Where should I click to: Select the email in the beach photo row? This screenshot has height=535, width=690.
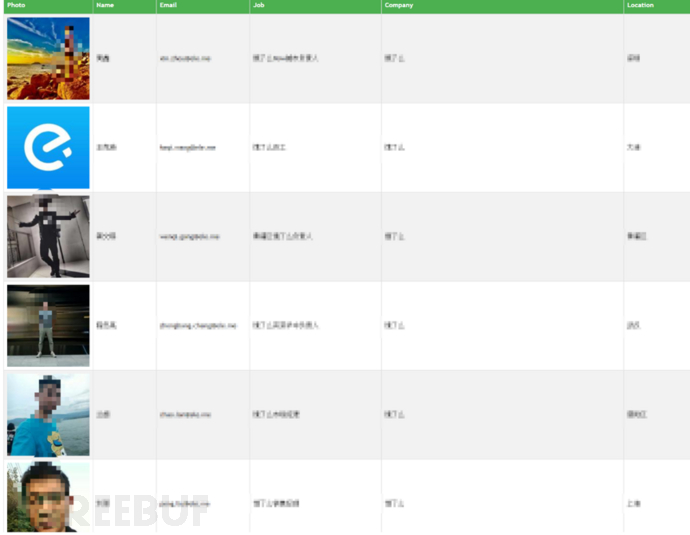point(185,58)
